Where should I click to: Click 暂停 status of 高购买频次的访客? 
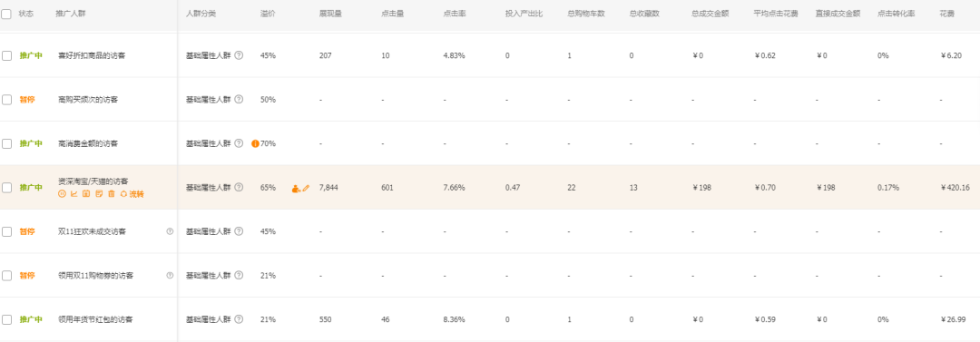tap(27, 100)
